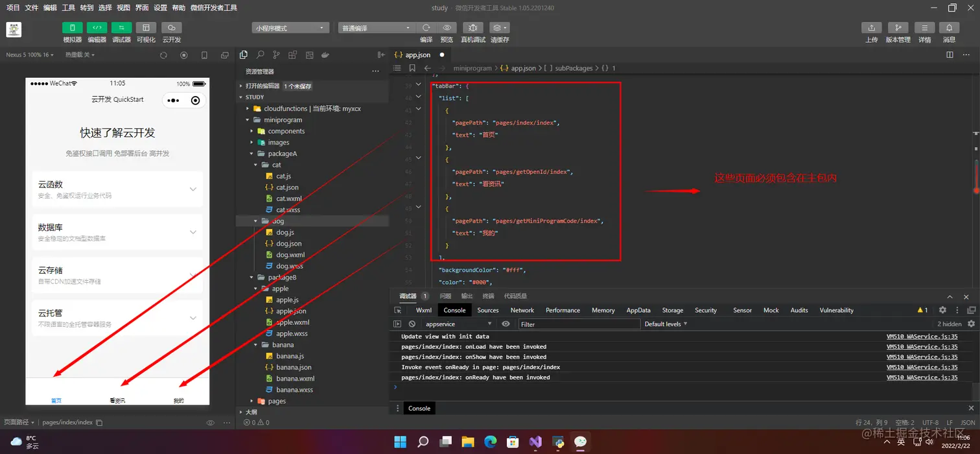Open the Nexus 5 device selector dropdown

(30, 55)
